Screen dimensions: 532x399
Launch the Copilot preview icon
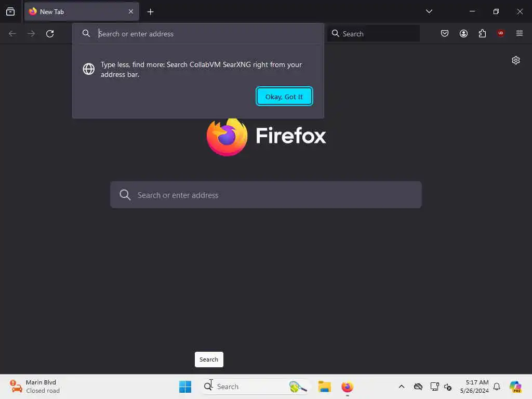[515, 387]
